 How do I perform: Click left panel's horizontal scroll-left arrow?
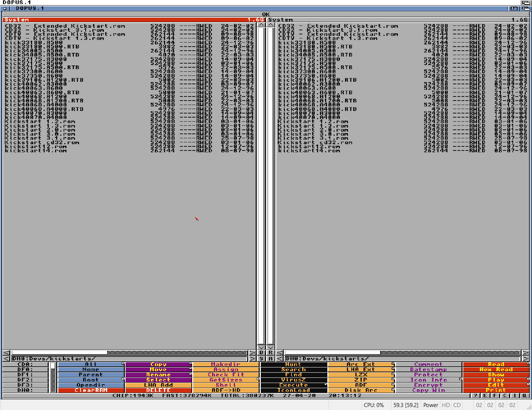[6, 353]
